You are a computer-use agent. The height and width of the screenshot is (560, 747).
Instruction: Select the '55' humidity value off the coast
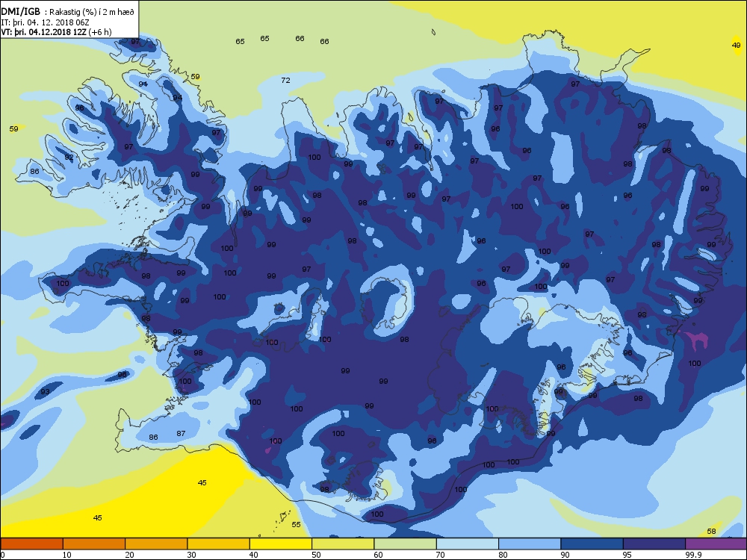tap(297, 525)
